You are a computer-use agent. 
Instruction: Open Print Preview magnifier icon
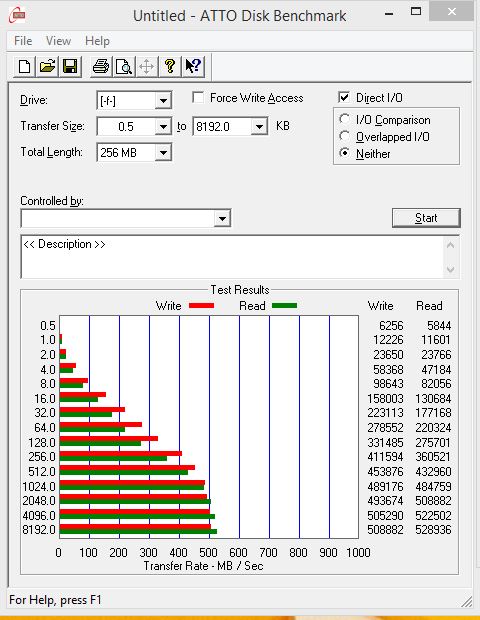[124, 66]
